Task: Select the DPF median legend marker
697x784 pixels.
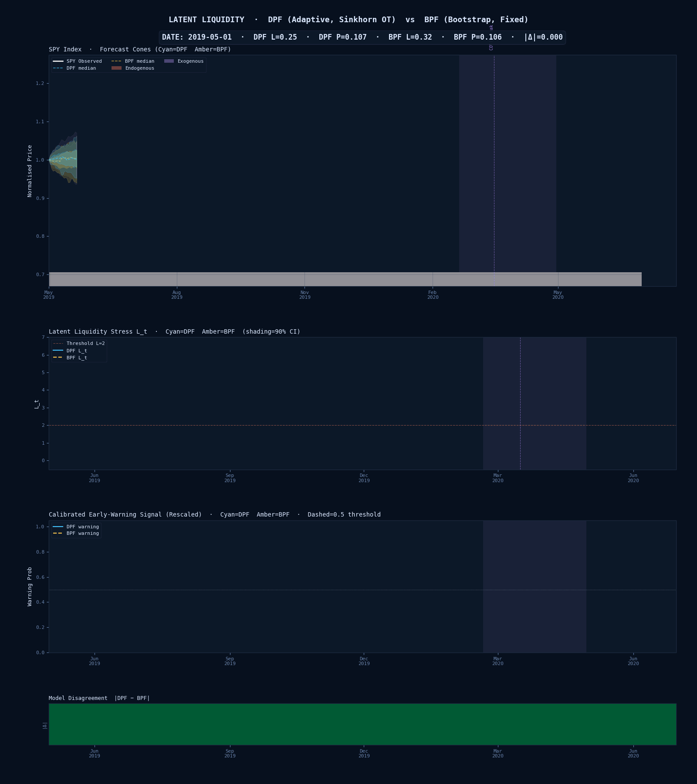Action: pos(59,68)
